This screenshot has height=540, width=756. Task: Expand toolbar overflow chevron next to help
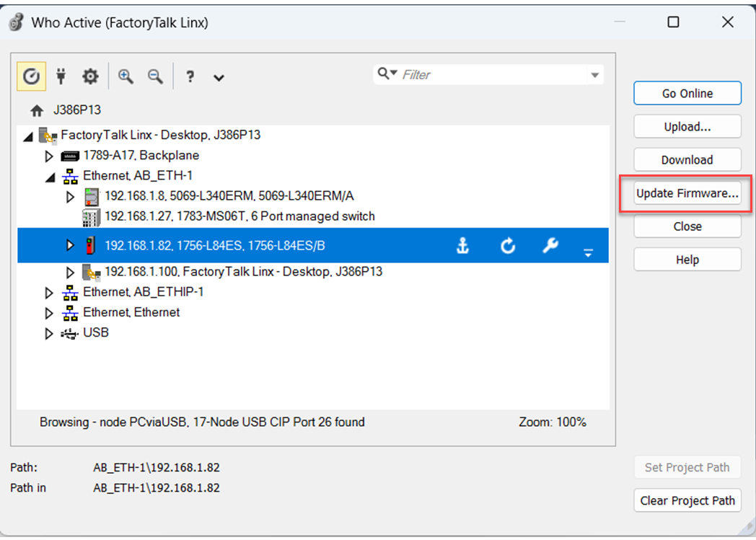(219, 78)
